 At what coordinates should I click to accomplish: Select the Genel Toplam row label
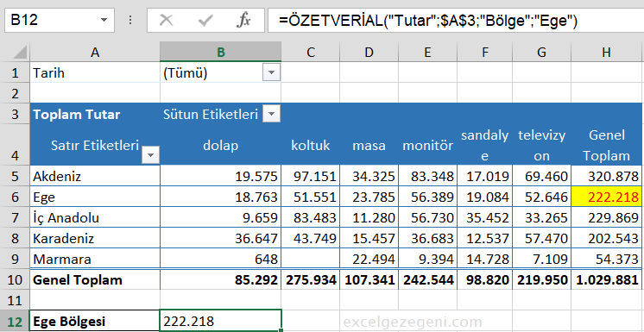95,280
